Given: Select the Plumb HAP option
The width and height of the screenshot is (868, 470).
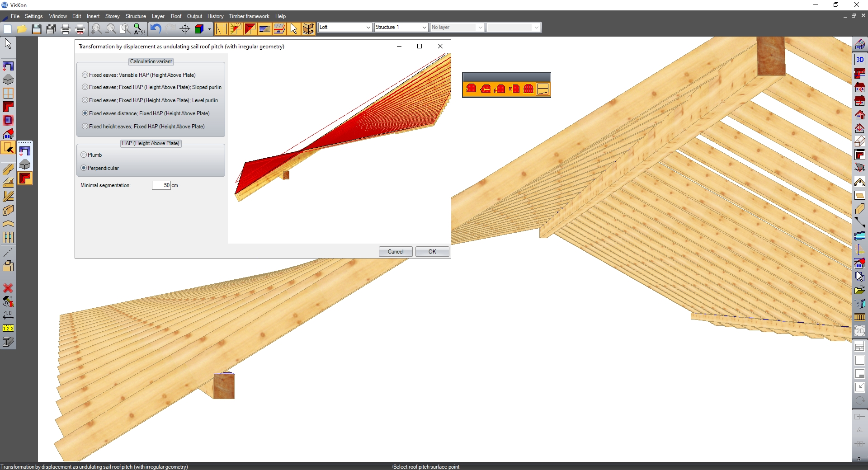Looking at the screenshot, I should [84, 155].
